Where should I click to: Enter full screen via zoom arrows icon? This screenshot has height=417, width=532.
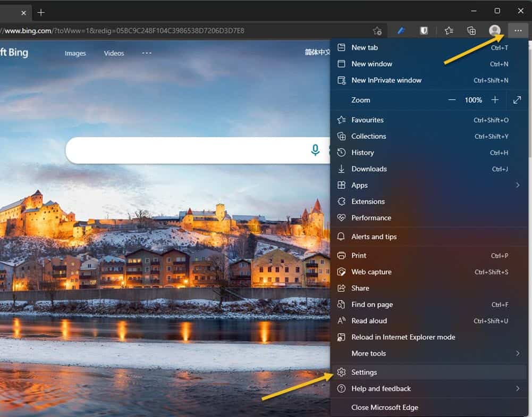517,100
